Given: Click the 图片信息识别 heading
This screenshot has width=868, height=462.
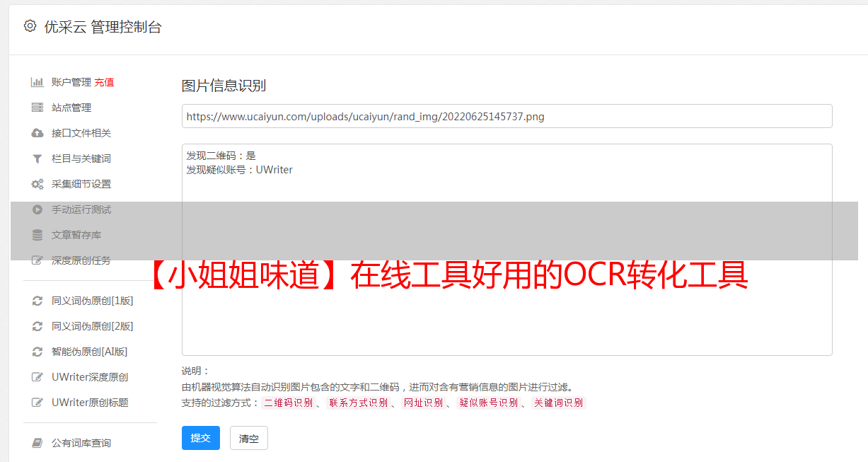Looking at the screenshot, I should pyautogui.click(x=224, y=86).
